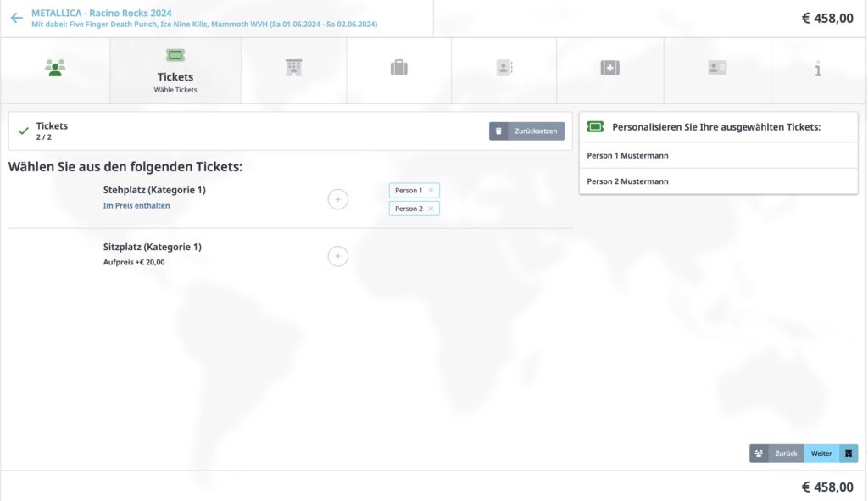Add Sitzplatz ticket with plus button

(337, 256)
